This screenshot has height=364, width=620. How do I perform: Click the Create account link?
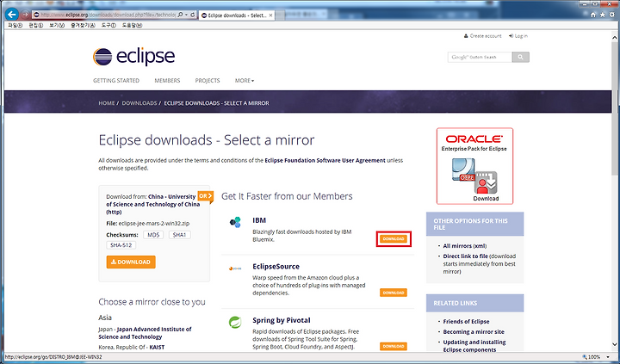482,36
